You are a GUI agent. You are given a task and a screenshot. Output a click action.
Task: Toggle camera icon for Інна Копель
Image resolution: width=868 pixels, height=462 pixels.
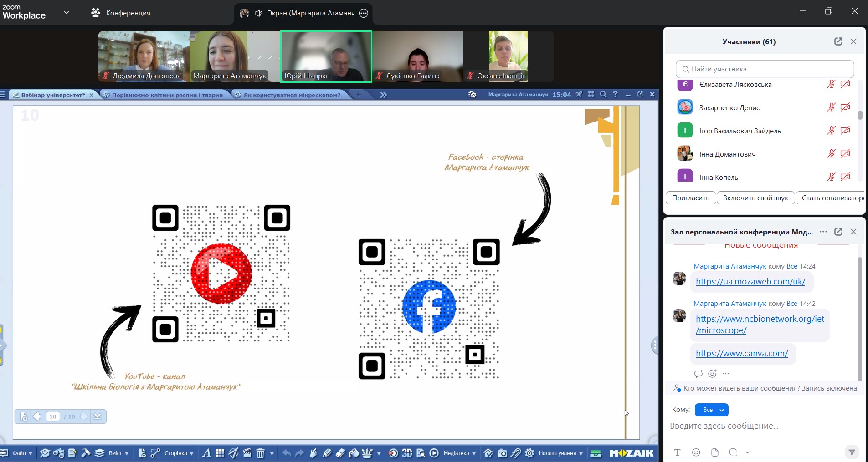point(845,177)
